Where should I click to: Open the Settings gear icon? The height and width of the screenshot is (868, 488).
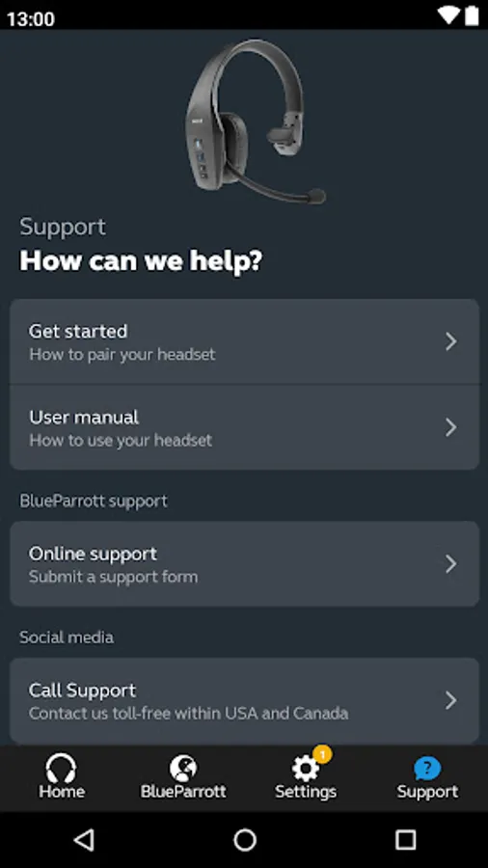(306, 769)
